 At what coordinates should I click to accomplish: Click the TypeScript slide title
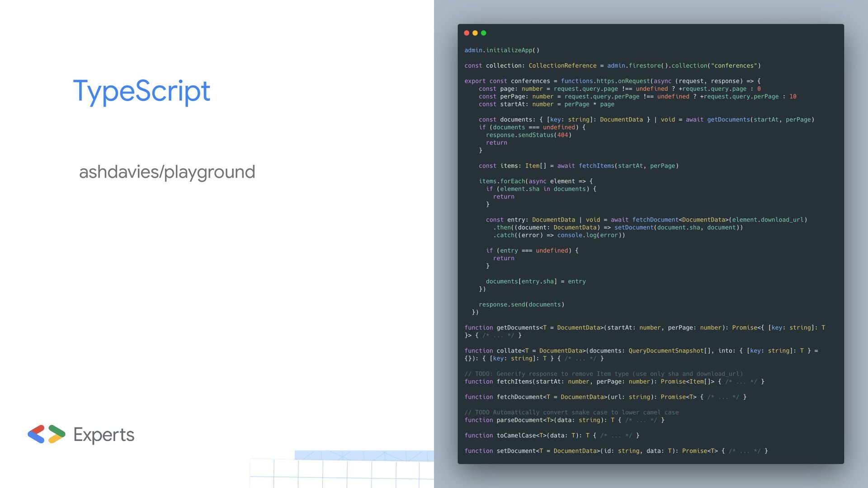[x=142, y=91]
